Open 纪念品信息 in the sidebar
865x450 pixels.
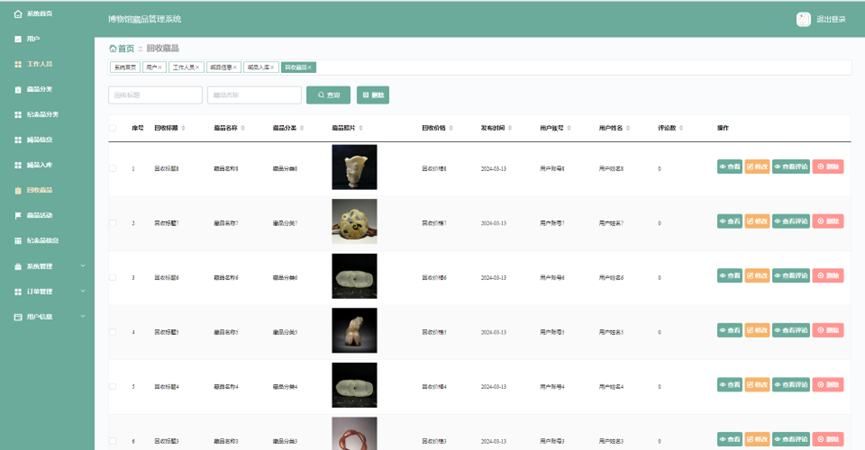click(x=36, y=240)
